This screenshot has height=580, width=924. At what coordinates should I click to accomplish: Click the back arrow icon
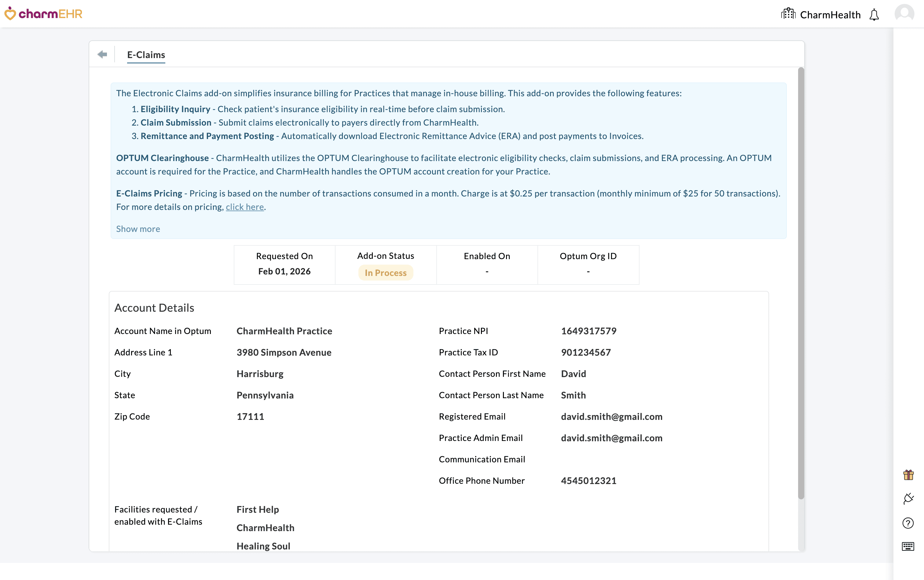point(102,54)
